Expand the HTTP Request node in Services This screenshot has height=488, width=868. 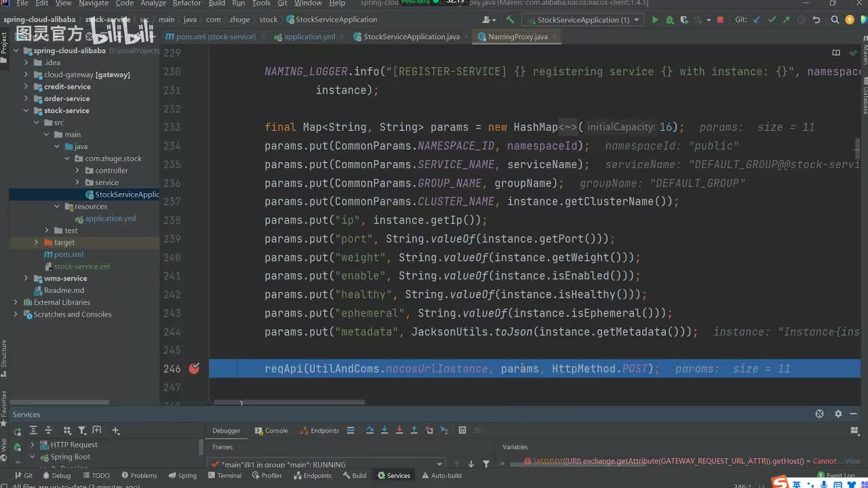click(x=32, y=445)
